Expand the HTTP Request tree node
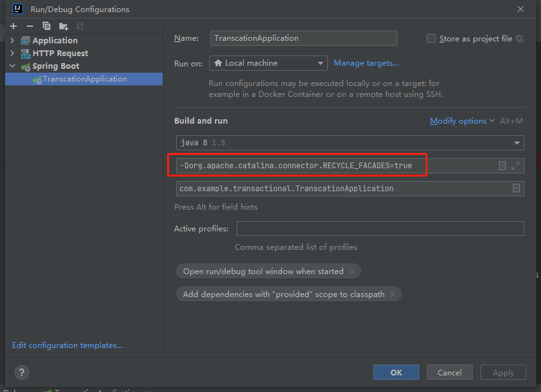The height and width of the screenshot is (392, 541). (x=12, y=53)
